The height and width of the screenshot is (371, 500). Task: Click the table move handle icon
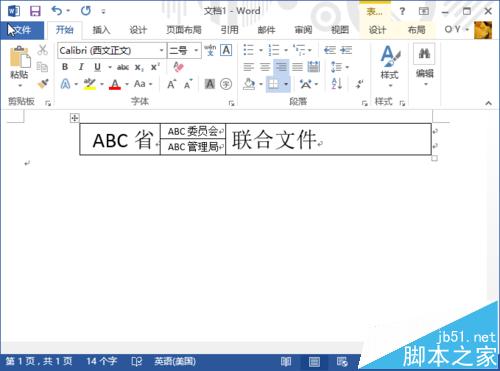74,118
